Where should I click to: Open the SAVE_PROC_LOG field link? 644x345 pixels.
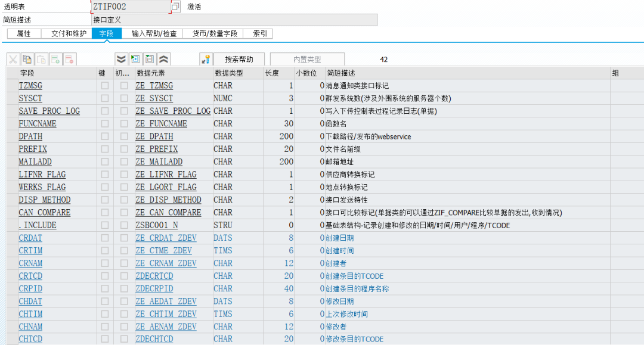click(x=49, y=111)
